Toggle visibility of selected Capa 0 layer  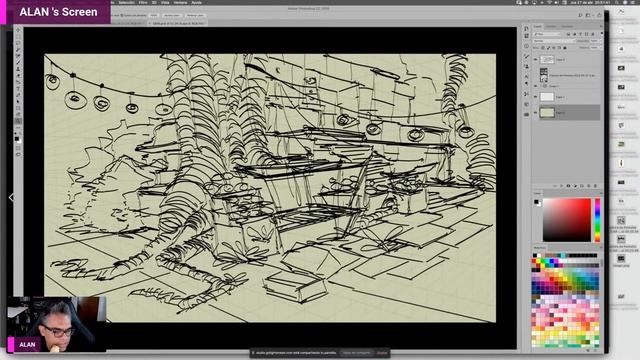(x=536, y=113)
